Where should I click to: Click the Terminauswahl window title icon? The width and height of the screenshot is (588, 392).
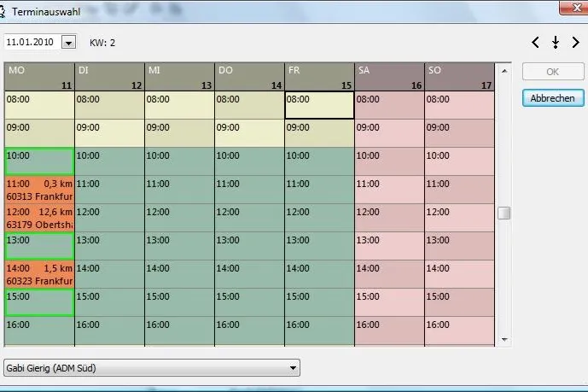point(3,12)
